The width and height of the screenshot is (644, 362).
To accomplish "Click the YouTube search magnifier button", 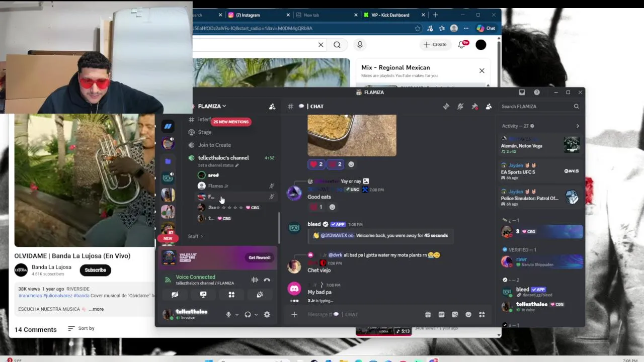I will tap(337, 45).
